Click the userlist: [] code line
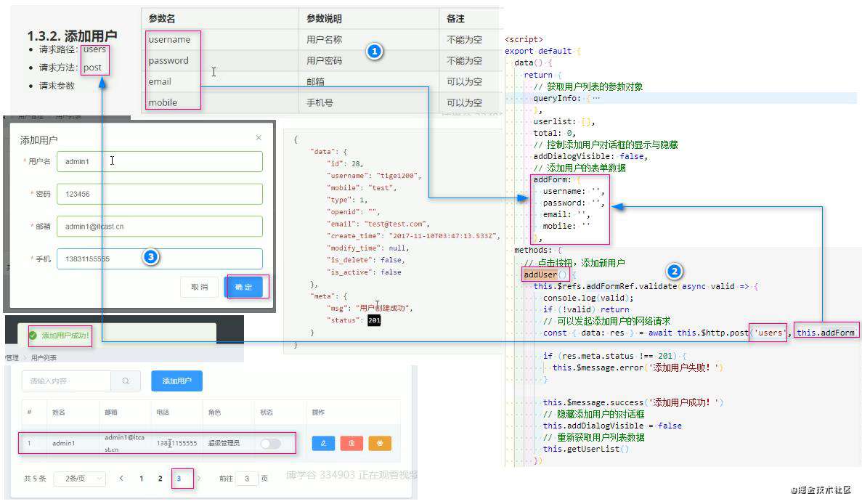The image size is (862, 504). [564, 121]
